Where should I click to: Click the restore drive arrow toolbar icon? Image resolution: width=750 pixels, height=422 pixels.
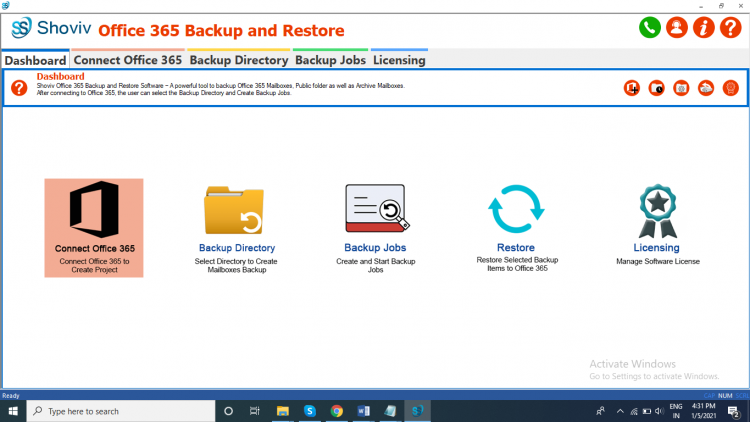click(706, 88)
